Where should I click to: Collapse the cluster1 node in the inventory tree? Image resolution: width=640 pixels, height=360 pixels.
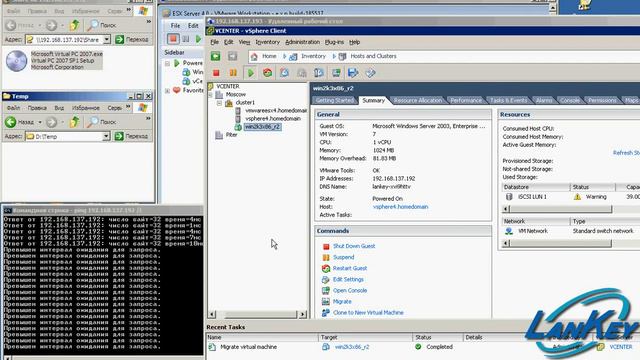[220, 103]
